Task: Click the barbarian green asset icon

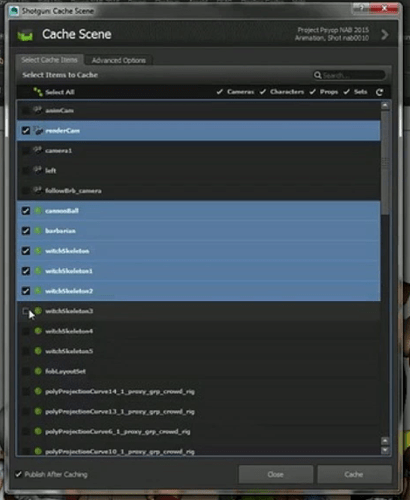Action: pyautogui.click(x=38, y=230)
